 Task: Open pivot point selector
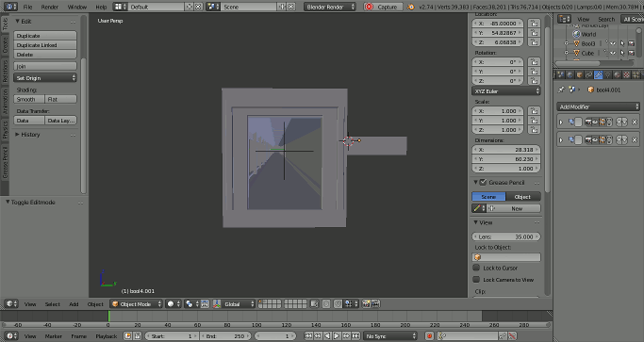[191, 304]
